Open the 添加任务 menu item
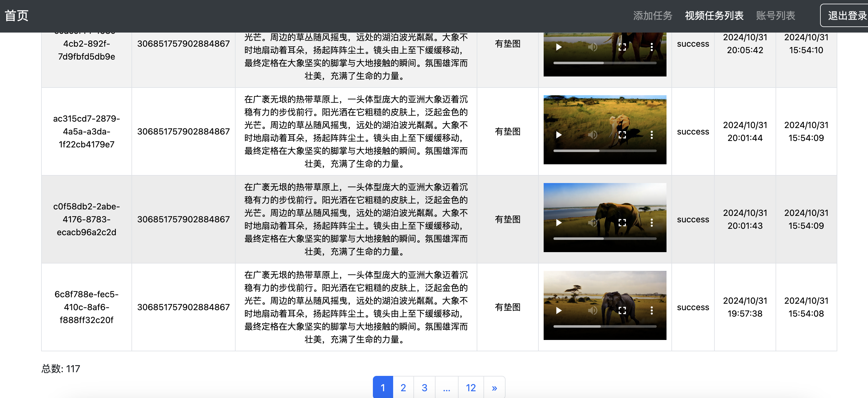 coord(652,15)
